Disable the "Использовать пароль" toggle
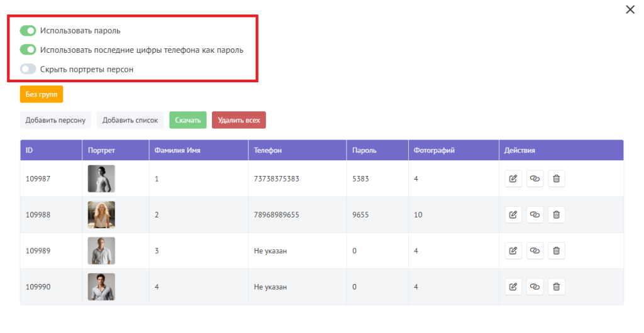644x333 pixels. 28,30
